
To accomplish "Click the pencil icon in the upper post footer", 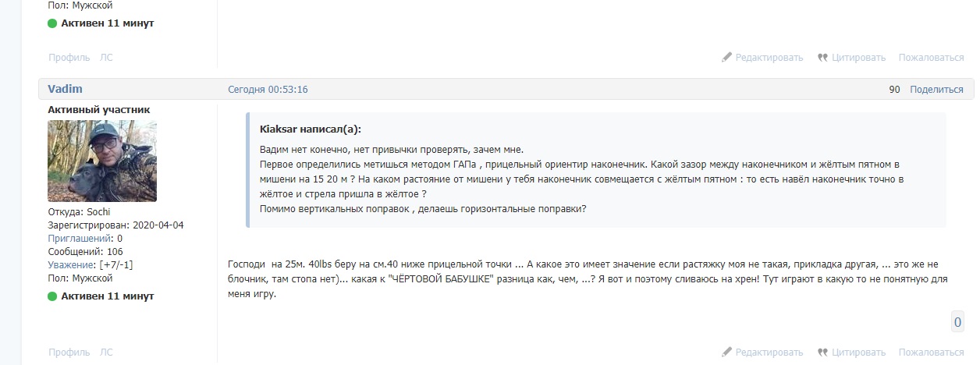I will pos(726,57).
